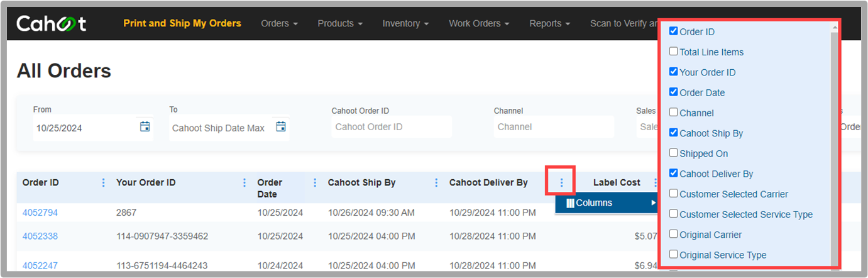Image resolution: width=868 pixels, height=278 pixels.
Task: Open Cahoot Ship By column options menu
Action: pos(436,182)
